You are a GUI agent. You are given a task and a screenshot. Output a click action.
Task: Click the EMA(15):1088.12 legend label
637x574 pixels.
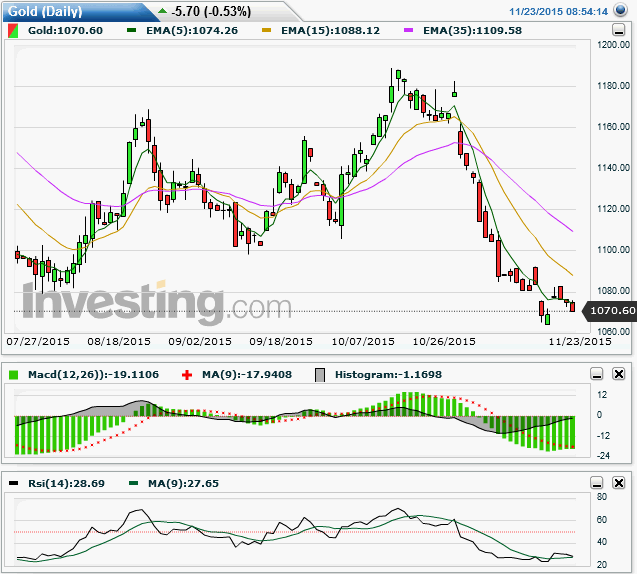[330, 30]
